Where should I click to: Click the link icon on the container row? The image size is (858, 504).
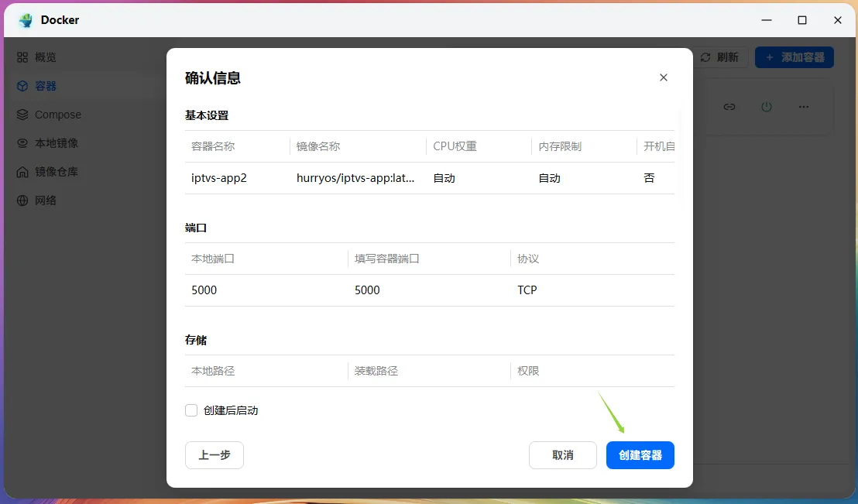click(729, 107)
